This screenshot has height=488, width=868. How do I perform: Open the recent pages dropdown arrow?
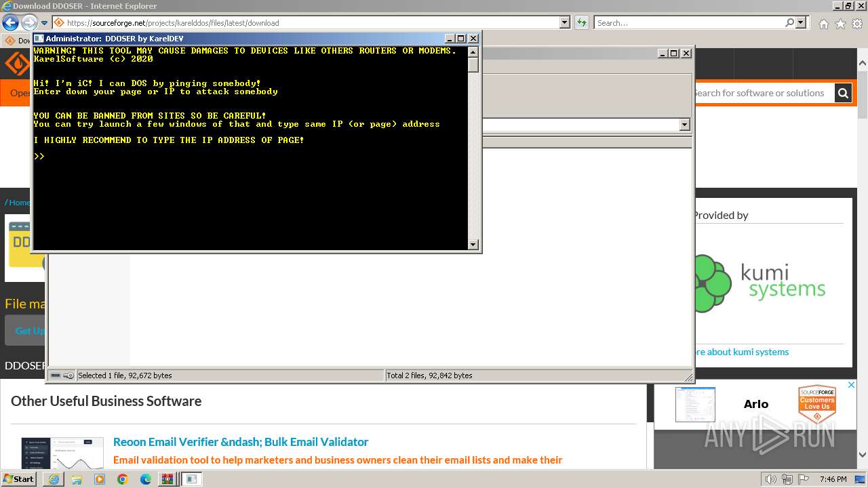coord(44,23)
